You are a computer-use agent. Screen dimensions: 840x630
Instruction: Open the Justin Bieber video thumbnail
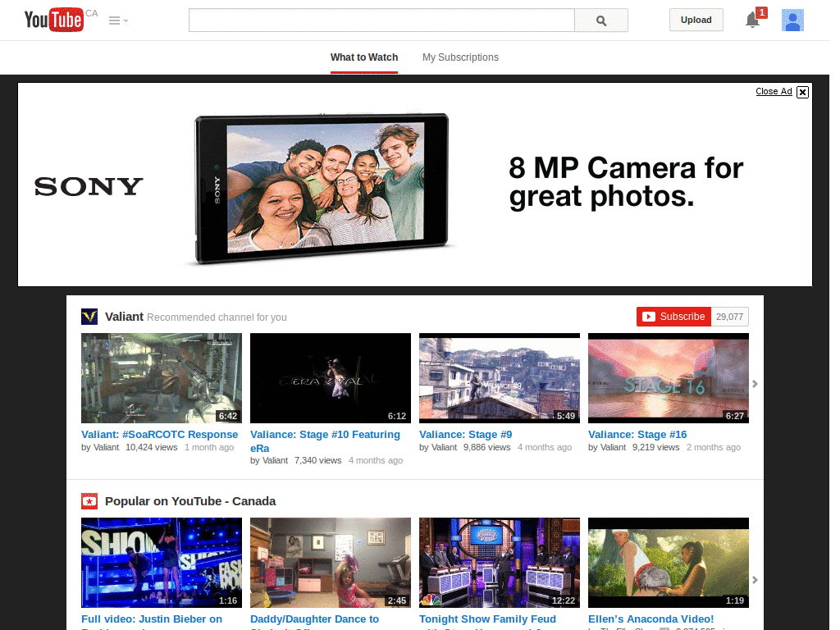point(162,563)
